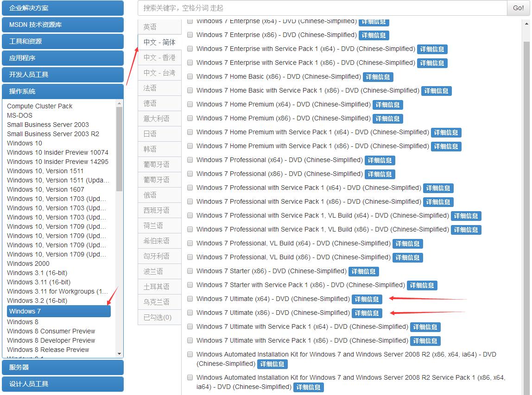Check Windows 7 Enterprise (x64) DVD edition
This screenshot has height=395, width=532.
190,21
